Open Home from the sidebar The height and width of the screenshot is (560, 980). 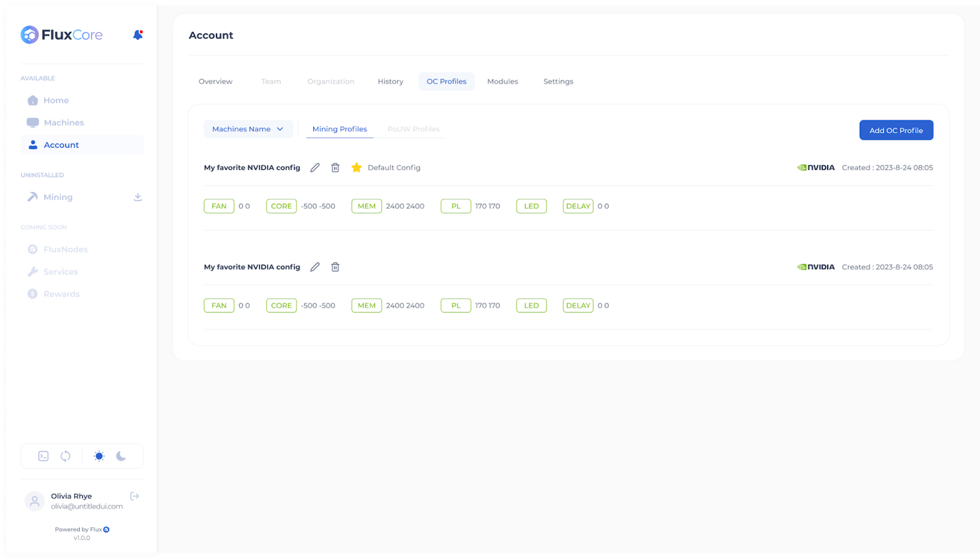(56, 100)
